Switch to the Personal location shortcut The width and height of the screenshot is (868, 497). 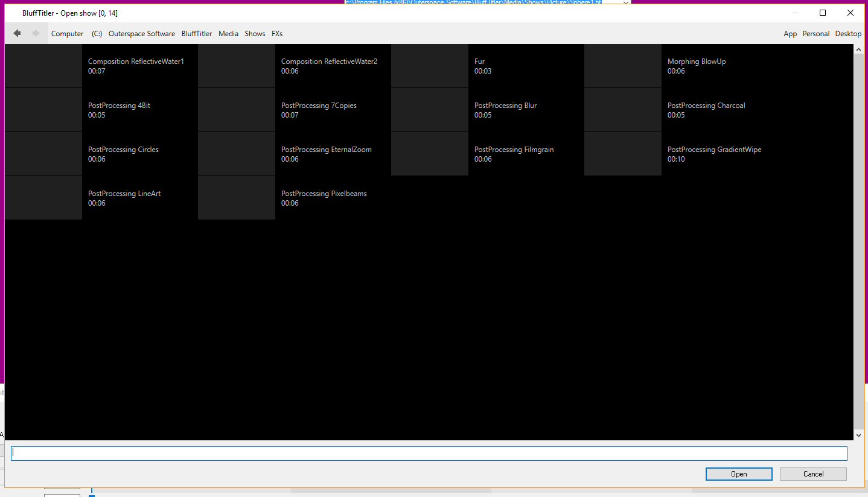pyautogui.click(x=815, y=34)
